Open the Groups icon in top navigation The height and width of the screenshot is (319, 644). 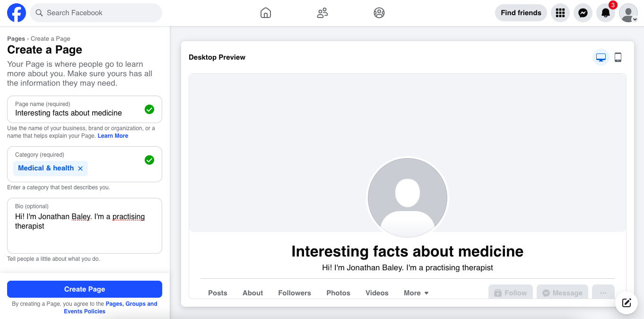(379, 13)
